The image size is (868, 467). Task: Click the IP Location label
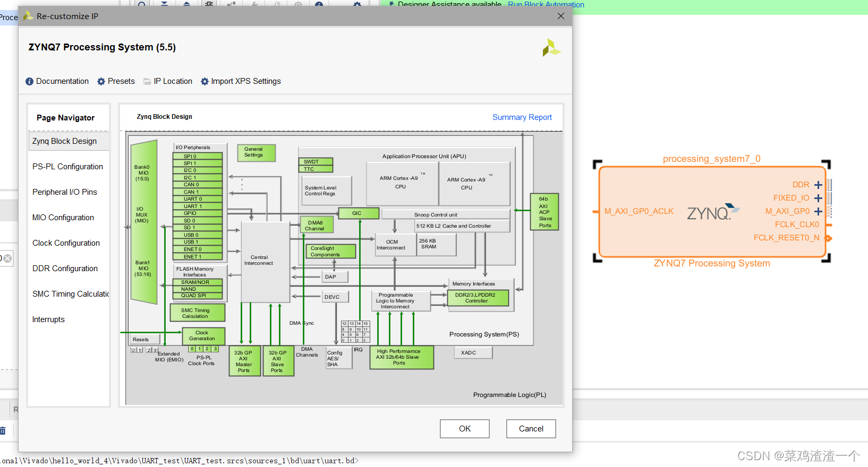(x=173, y=81)
